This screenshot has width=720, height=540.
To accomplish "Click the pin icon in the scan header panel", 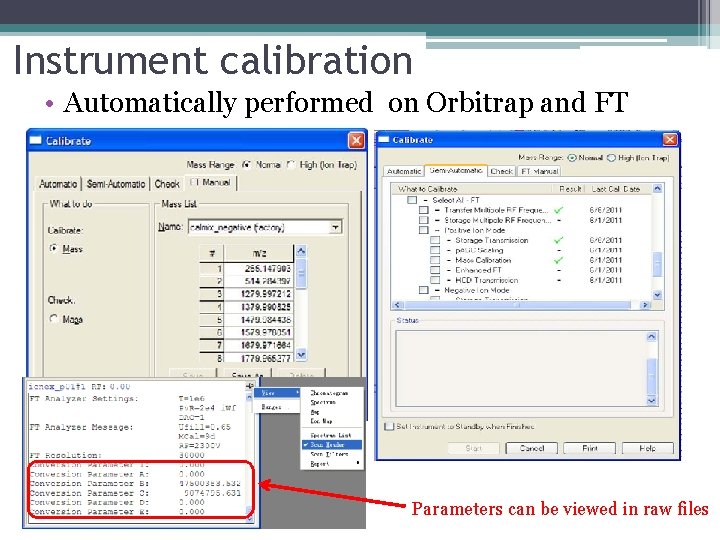I will [x=249, y=386].
